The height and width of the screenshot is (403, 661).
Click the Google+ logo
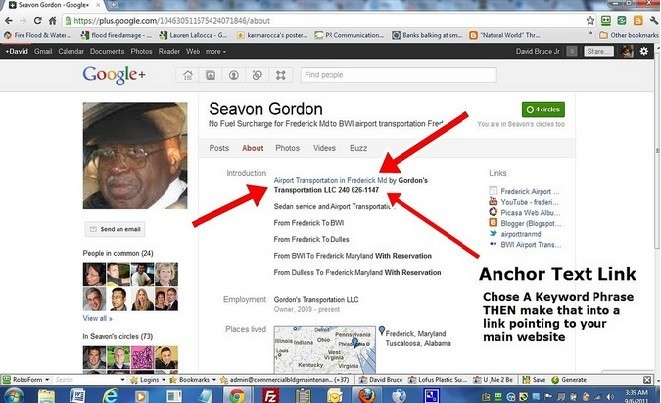(114, 75)
